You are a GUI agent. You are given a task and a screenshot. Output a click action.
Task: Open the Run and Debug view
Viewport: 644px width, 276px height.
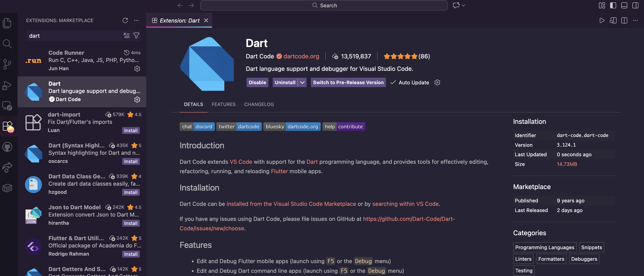pos(7,85)
